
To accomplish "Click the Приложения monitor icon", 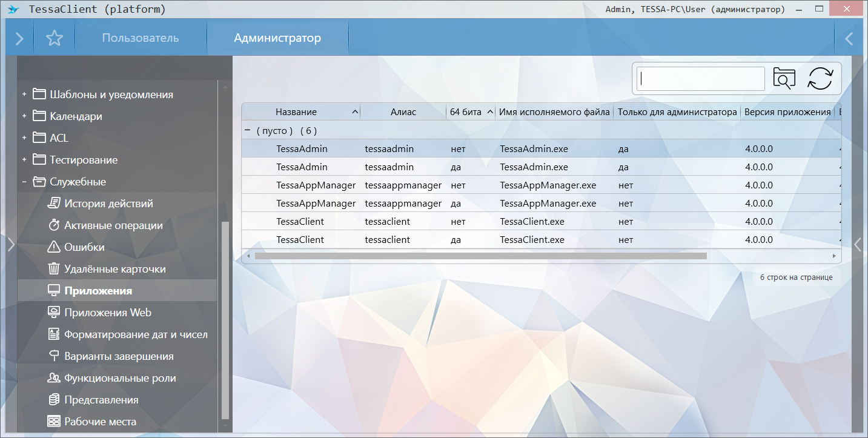I will [54, 290].
